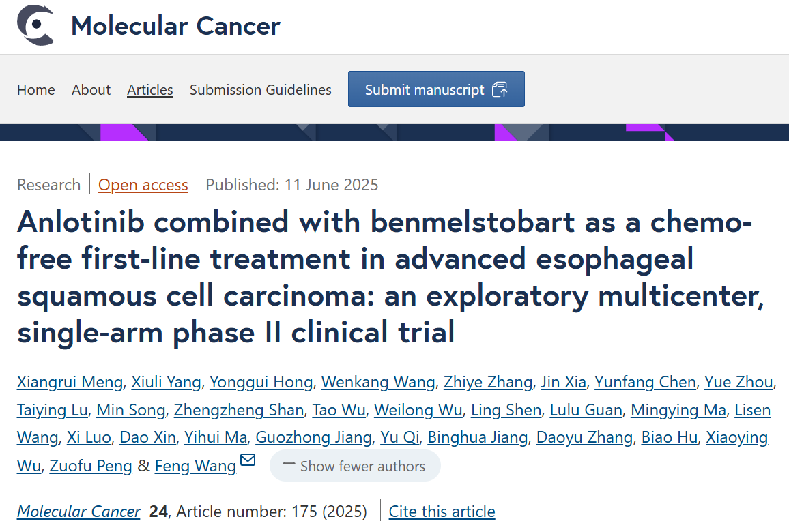
Task: Click the Molecular Cancer header title
Action: click(175, 26)
